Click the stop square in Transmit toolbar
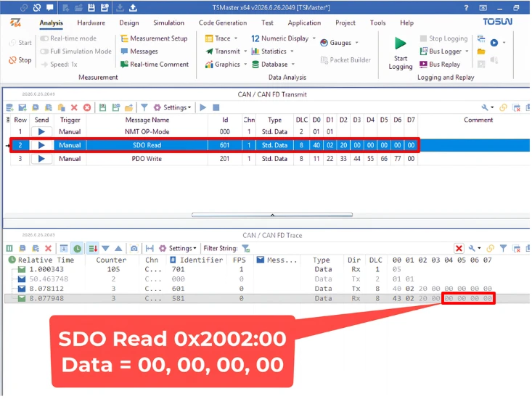Viewport: 532px width, 399px height. pos(216,107)
